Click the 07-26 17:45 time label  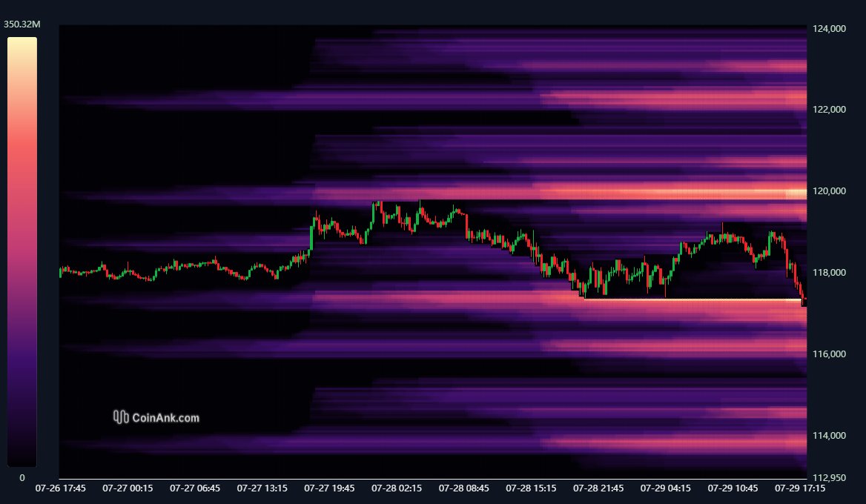coord(61,488)
